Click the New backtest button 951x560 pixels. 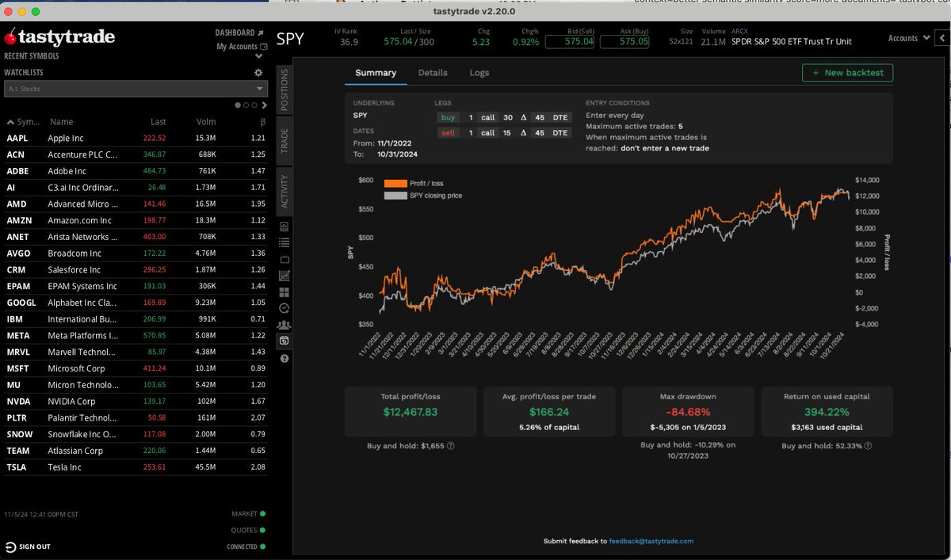coord(847,72)
